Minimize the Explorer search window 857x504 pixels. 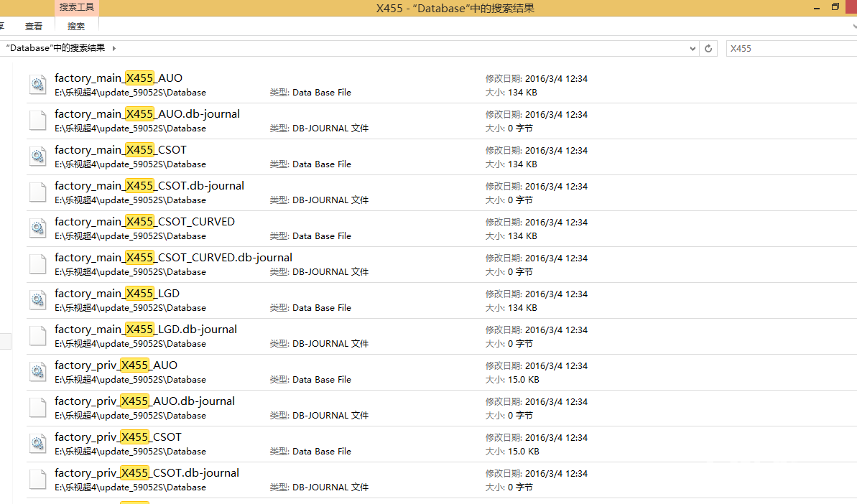[x=817, y=8]
